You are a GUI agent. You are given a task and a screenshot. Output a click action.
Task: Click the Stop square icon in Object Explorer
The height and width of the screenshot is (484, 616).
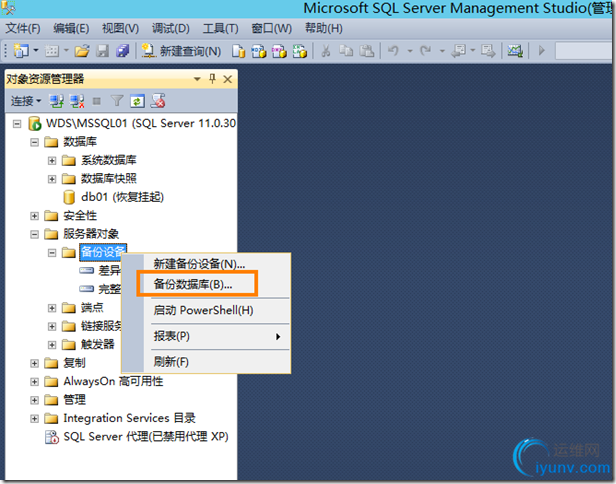pyautogui.click(x=97, y=101)
